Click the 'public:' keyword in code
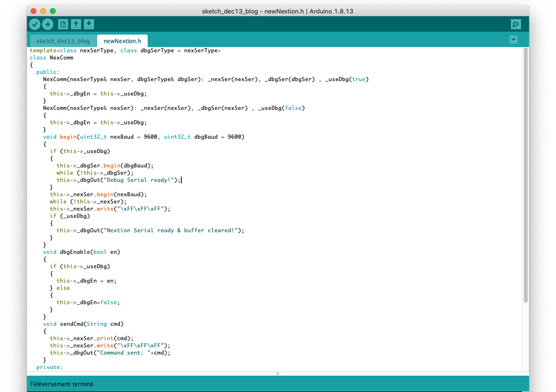The image size is (556, 392). click(x=48, y=72)
